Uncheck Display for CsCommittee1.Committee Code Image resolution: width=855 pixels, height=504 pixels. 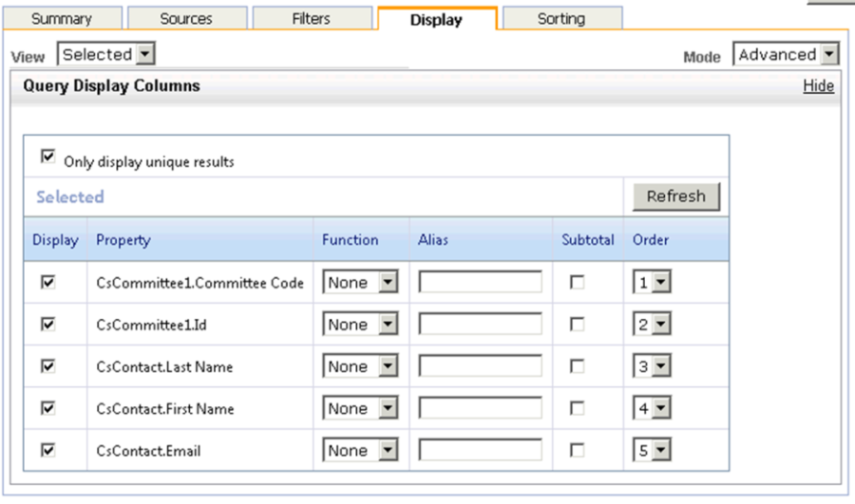(x=48, y=282)
